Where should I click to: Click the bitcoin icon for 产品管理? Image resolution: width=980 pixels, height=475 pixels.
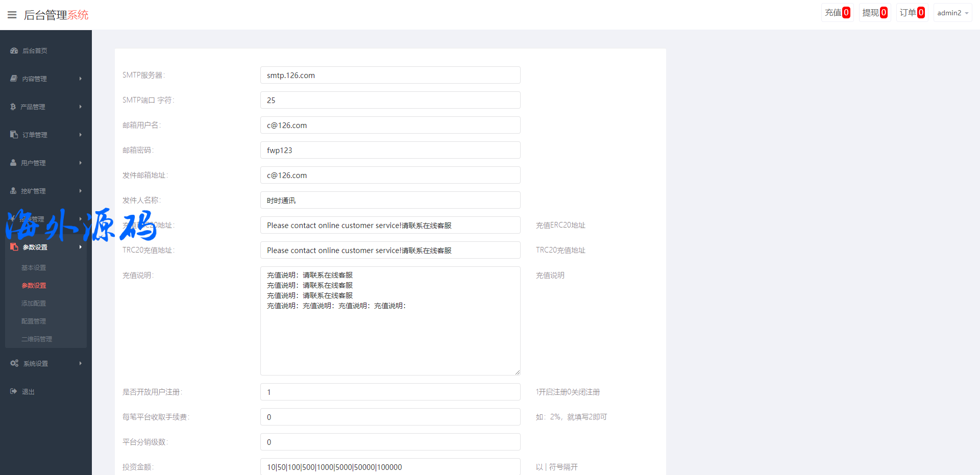[13, 107]
